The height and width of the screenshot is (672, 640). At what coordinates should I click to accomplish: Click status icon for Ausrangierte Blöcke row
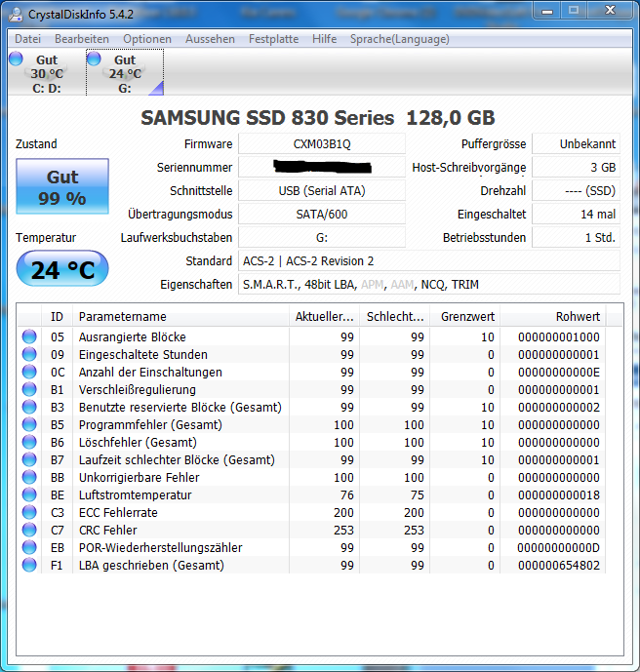click(x=29, y=336)
